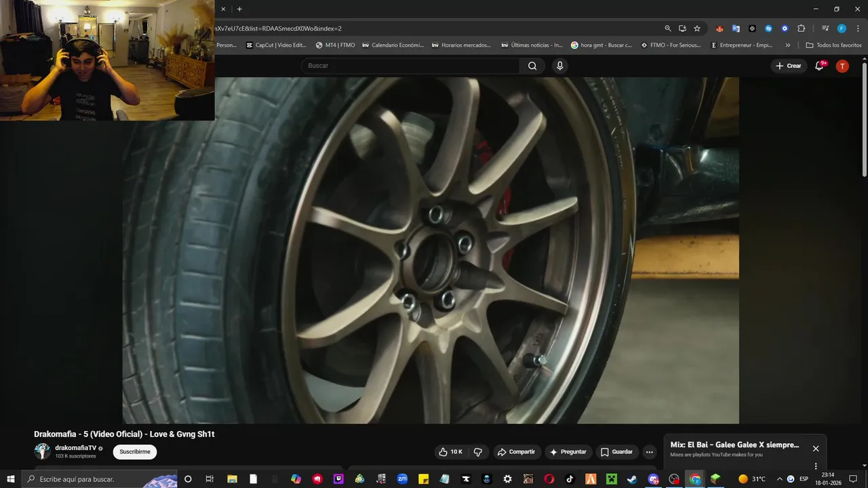Click the Preguntar button
This screenshot has width=868, height=488.
(568, 452)
